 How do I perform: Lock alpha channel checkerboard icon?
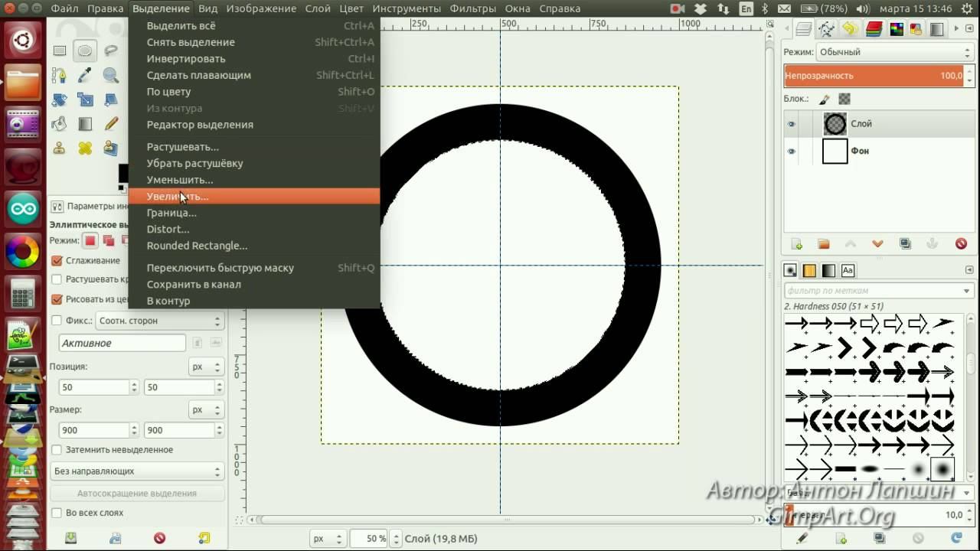click(x=844, y=99)
